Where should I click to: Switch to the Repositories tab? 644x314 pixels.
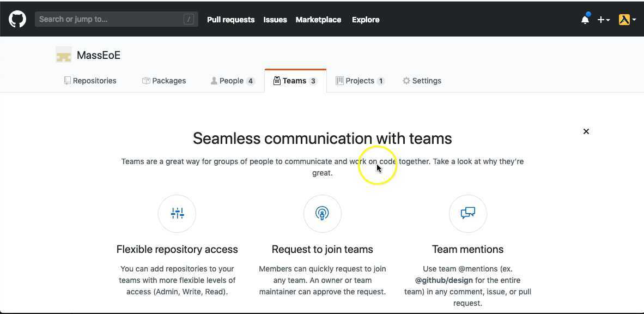click(90, 81)
